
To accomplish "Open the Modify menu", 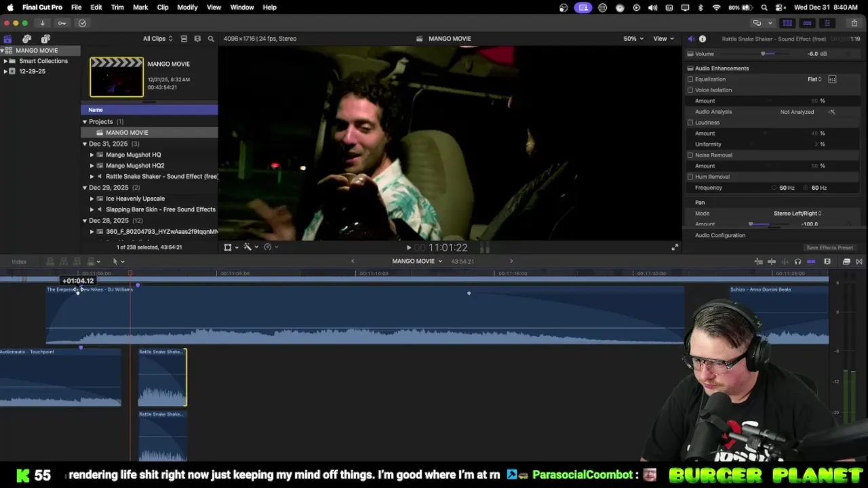I will [x=187, y=7].
